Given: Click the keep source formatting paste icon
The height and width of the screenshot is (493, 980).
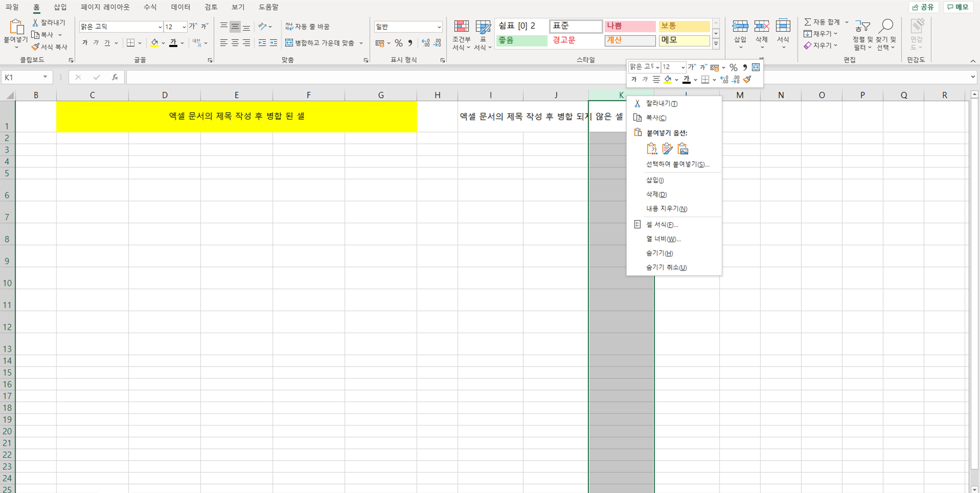Looking at the screenshot, I should click(667, 149).
